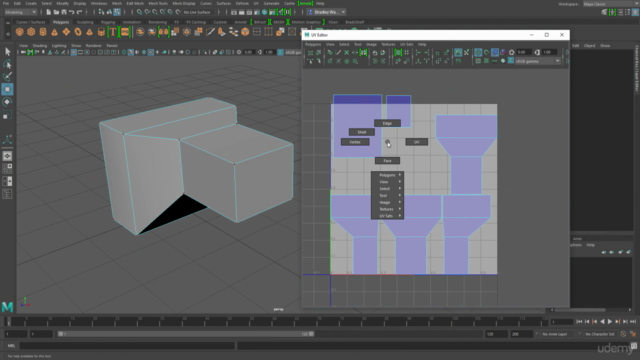
Task: Choose Vertex in the marking menu
Action: [355, 142]
